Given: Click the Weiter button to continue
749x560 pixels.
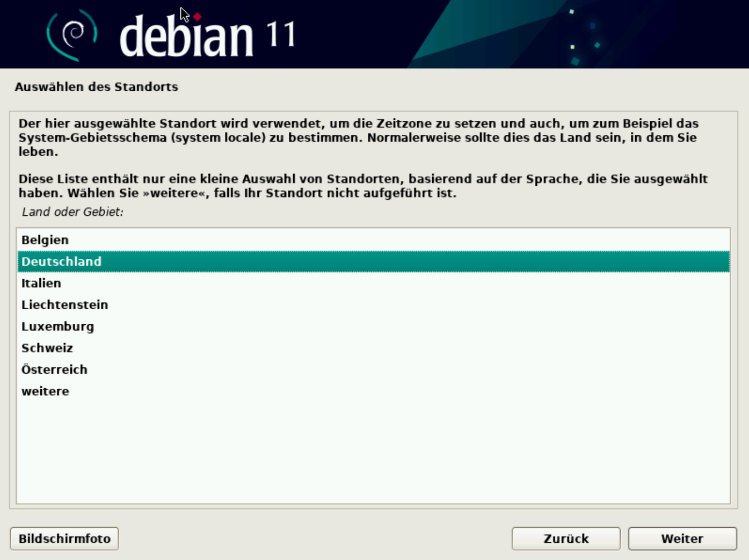Looking at the screenshot, I should (x=682, y=539).
